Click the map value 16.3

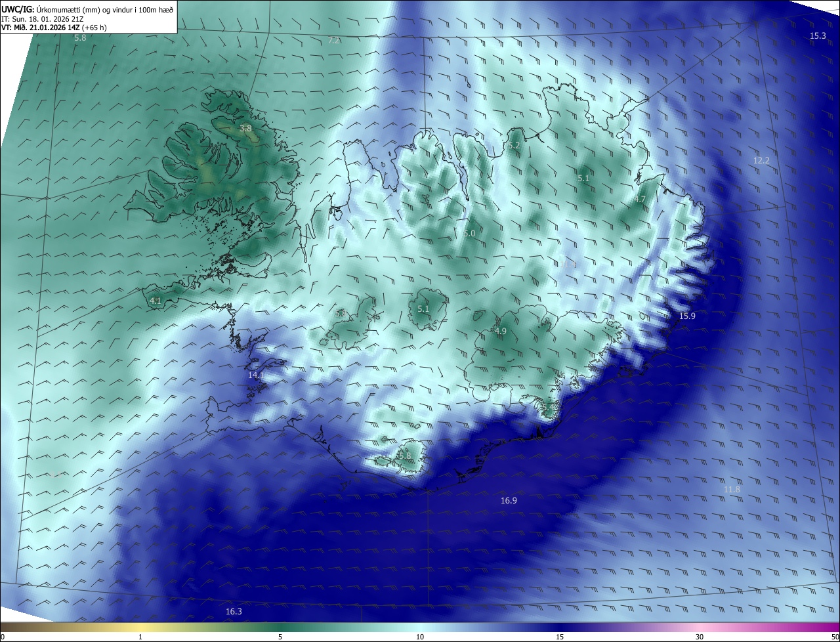tap(234, 612)
